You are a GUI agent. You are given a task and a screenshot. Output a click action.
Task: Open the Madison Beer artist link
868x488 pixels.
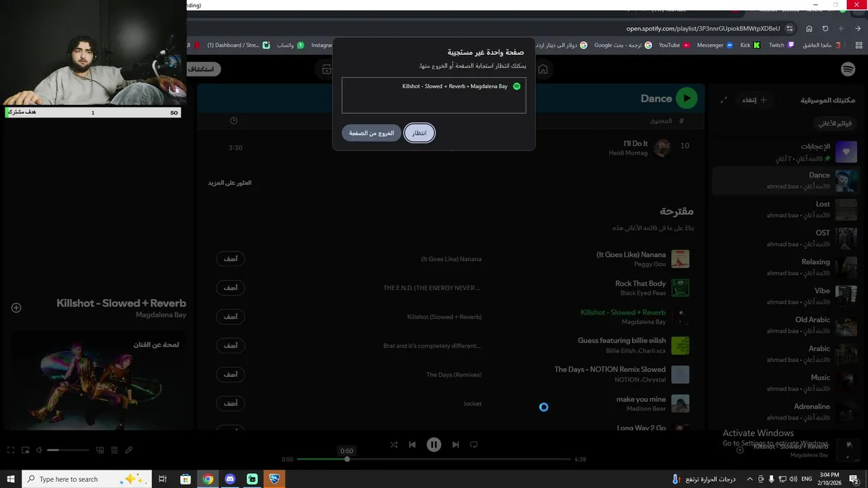tap(646, 409)
